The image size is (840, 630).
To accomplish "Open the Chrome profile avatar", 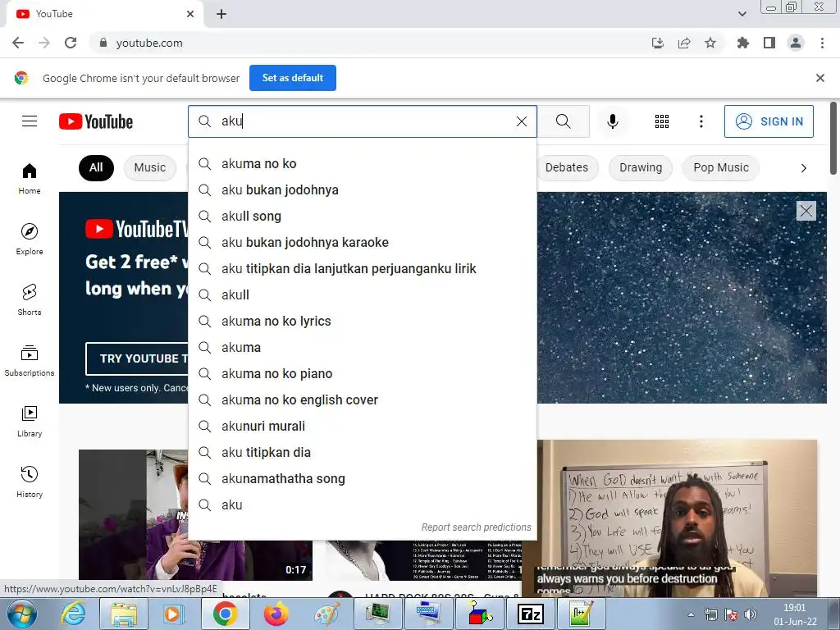I will pos(796,43).
